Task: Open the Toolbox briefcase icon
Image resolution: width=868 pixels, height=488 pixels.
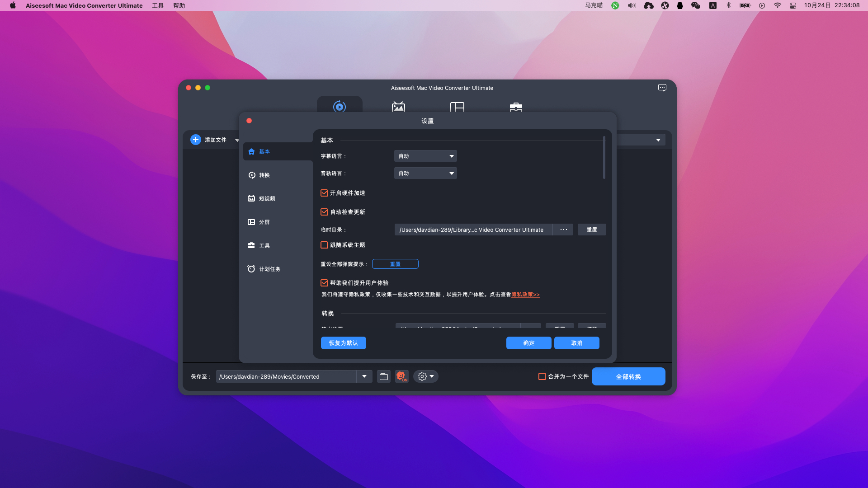Action: pos(516,107)
